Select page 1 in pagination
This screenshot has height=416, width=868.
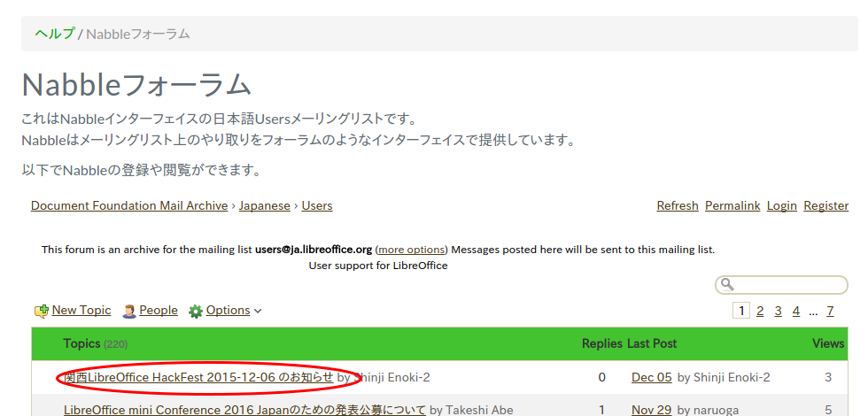click(741, 311)
